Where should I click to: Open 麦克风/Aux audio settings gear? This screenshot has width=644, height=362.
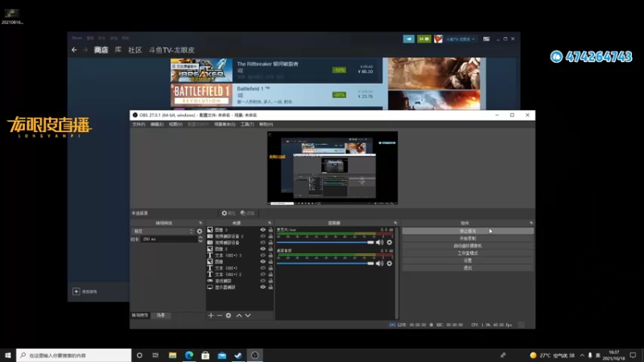(x=390, y=242)
